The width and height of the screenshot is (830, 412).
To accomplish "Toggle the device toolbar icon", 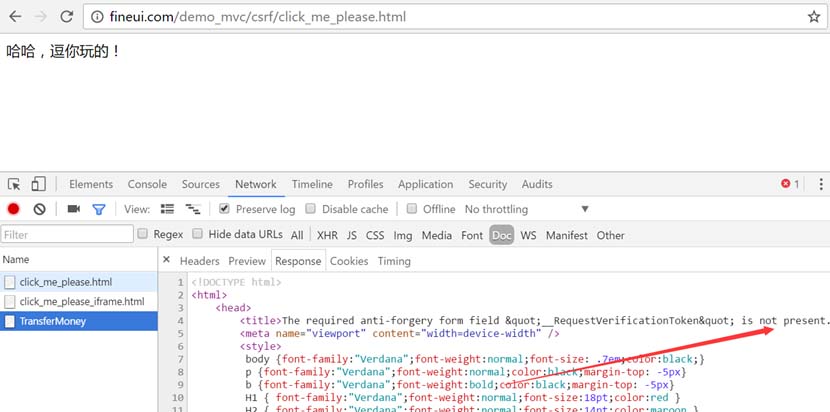I will [38, 184].
